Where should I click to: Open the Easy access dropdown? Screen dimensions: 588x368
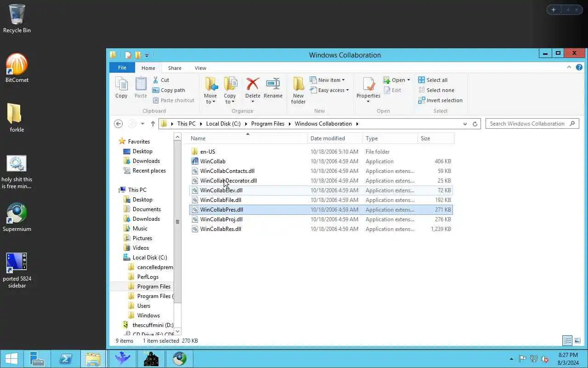coord(329,90)
